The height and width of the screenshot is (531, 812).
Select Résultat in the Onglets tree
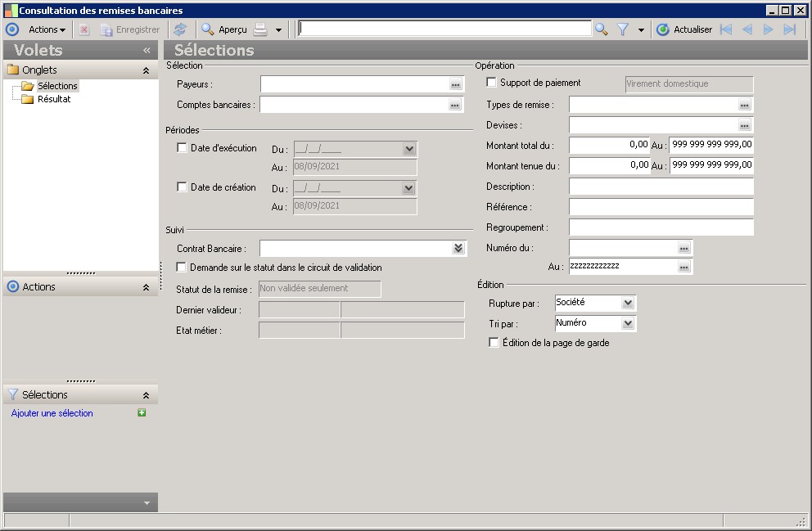coord(54,99)
